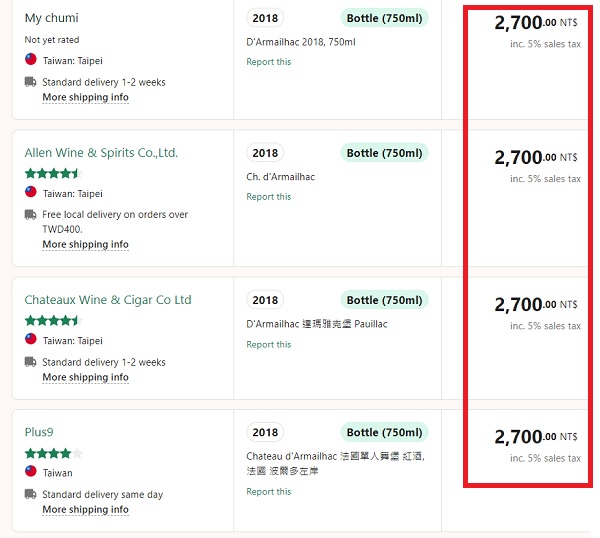Click Report this under D'Armailhac 2018, 750ml

(269, 62)
